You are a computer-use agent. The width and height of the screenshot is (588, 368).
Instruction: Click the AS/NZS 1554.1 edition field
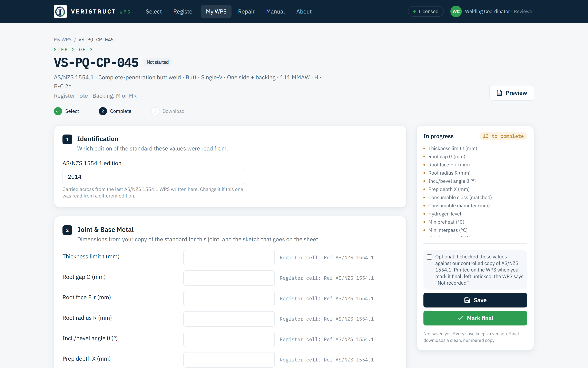point(154,177)
